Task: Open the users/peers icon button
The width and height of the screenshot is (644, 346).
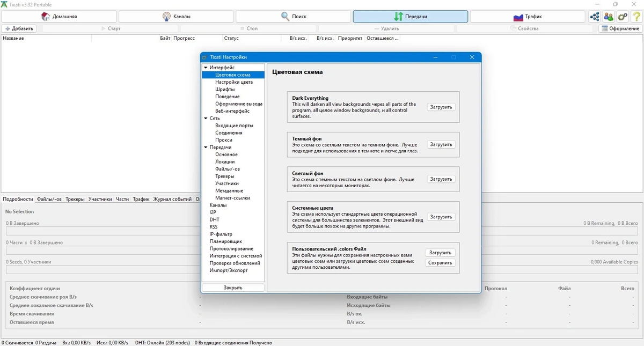Action: click(x=609, y=17)
